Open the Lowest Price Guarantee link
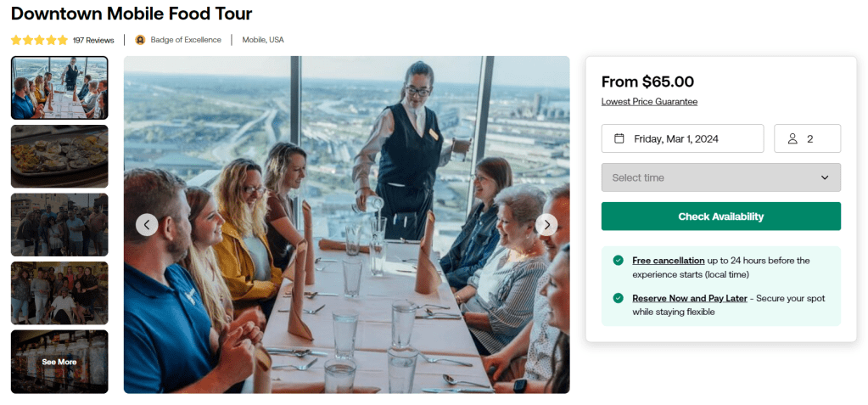Viewport: 868px width, 405px height. (x=649, y=102)
